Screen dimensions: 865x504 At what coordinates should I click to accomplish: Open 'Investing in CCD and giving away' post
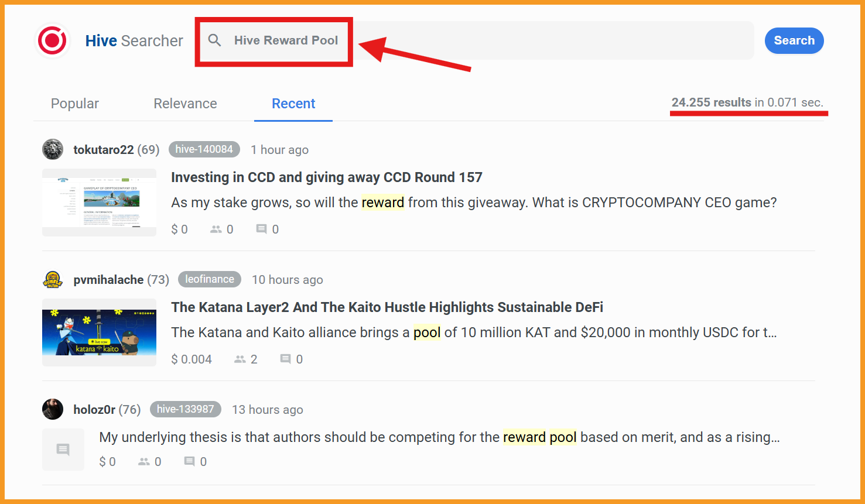pos(327,177)
